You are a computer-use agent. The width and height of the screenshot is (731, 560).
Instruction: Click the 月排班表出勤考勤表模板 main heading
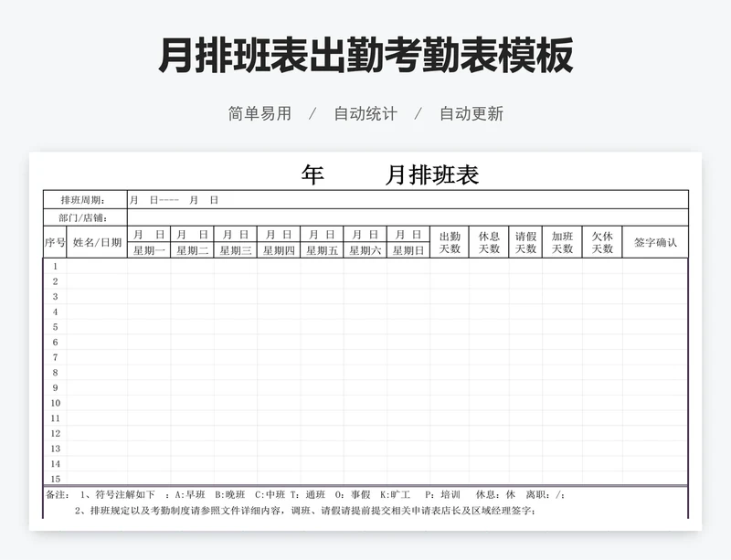[x=365, y=56]
